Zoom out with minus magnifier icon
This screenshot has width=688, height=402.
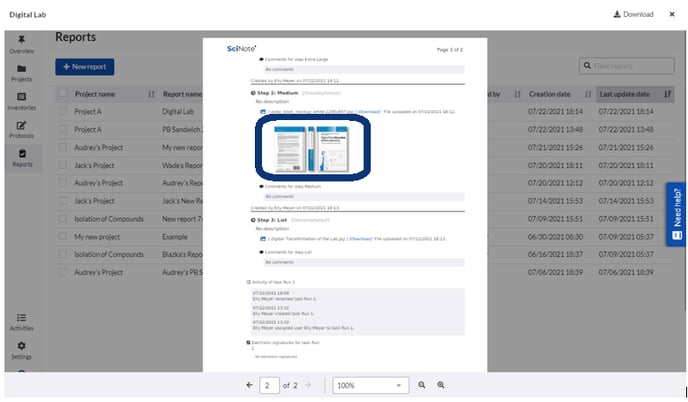(422, 385)
